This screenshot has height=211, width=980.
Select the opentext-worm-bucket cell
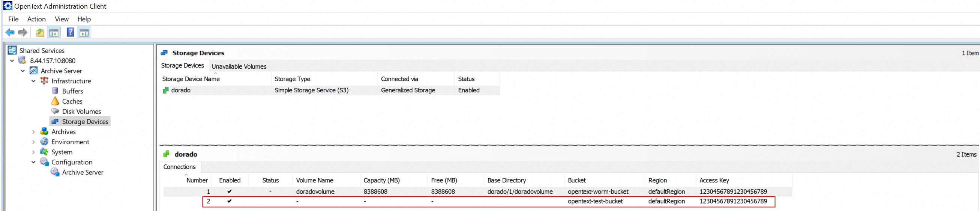point(598,191)
